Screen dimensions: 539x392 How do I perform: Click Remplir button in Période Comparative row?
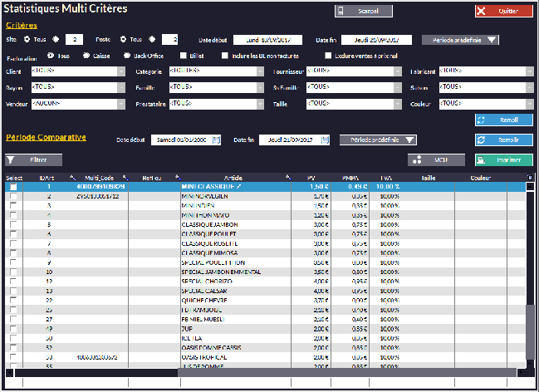503,140
